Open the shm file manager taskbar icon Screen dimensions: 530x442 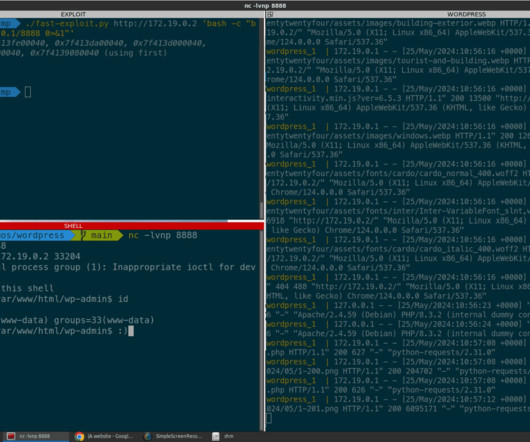pyautogui.click(x=216, y=436)
